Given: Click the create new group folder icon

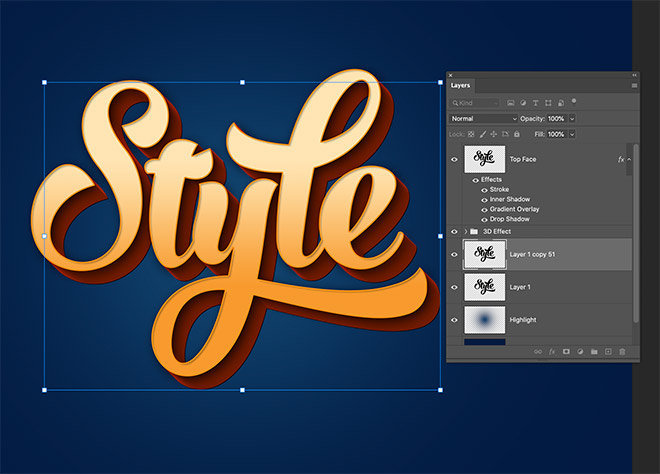Looking at the screenshot, I should [x=593, y=351].
